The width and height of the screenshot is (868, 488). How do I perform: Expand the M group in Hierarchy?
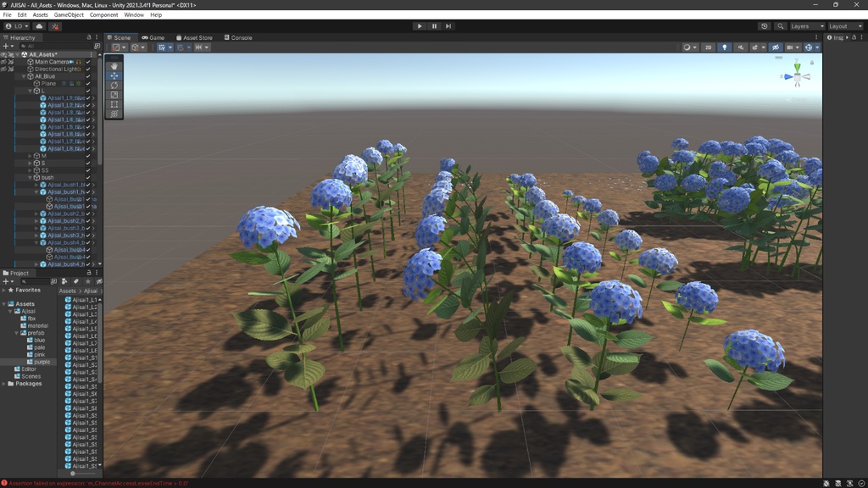click(x=31, y=156)
